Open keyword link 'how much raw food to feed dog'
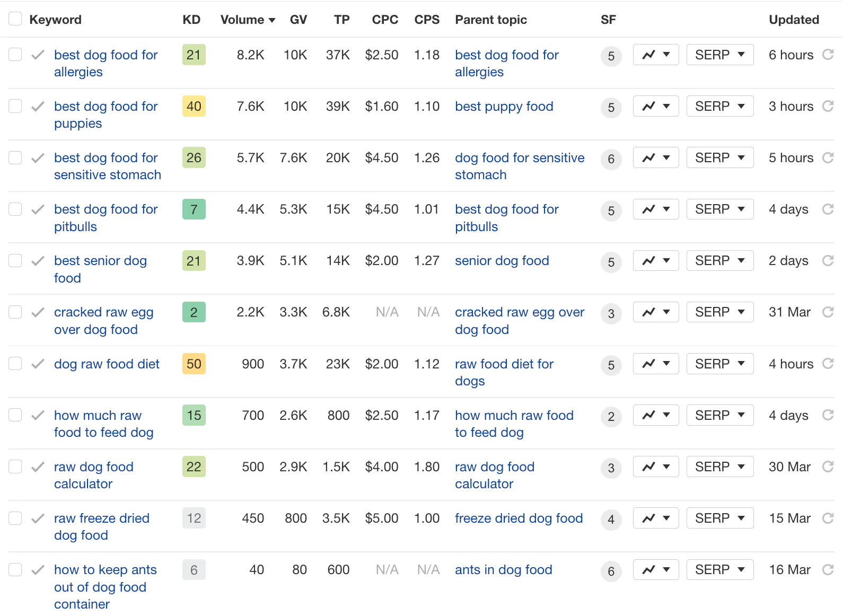This screenshot has height=616, width=843. 104,424
